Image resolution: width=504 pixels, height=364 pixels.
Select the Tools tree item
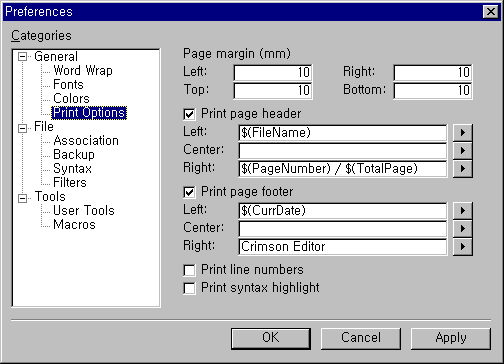[x=50, y=196]
